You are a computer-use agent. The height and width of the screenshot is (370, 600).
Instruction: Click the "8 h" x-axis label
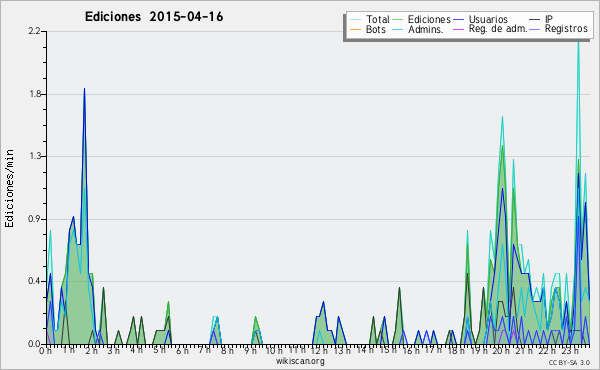pyautogui.click(x=227, y=351)
